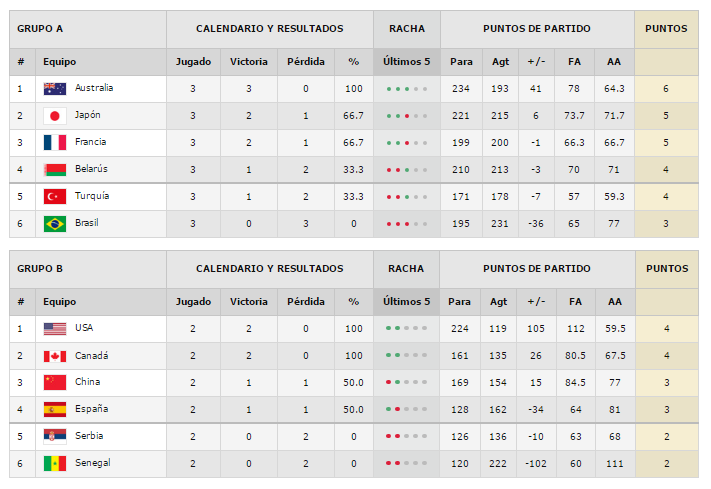Click Grupo A Últimos 5 column header

[x=407, y=62]
